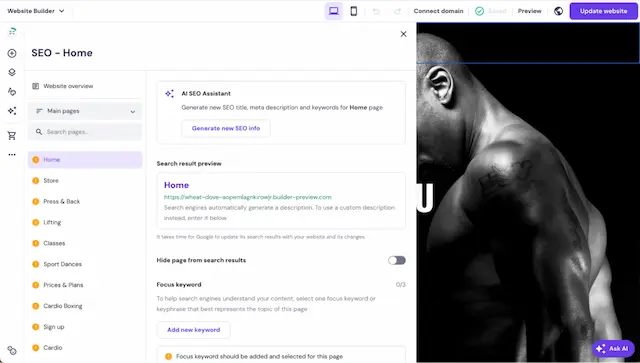Click the Hostinger logo in sidebar
This screenshot has height=363, width=640.
coord(12,31)
